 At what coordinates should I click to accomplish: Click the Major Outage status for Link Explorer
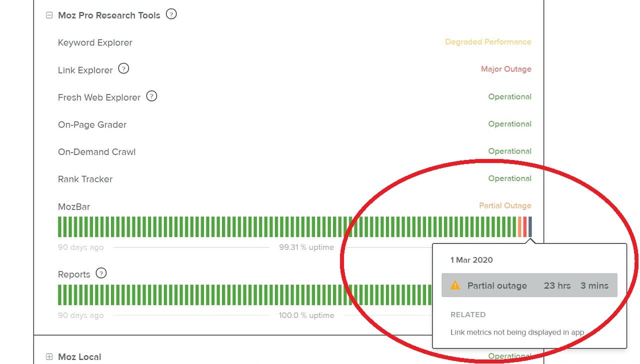click(x=506, y=69)
